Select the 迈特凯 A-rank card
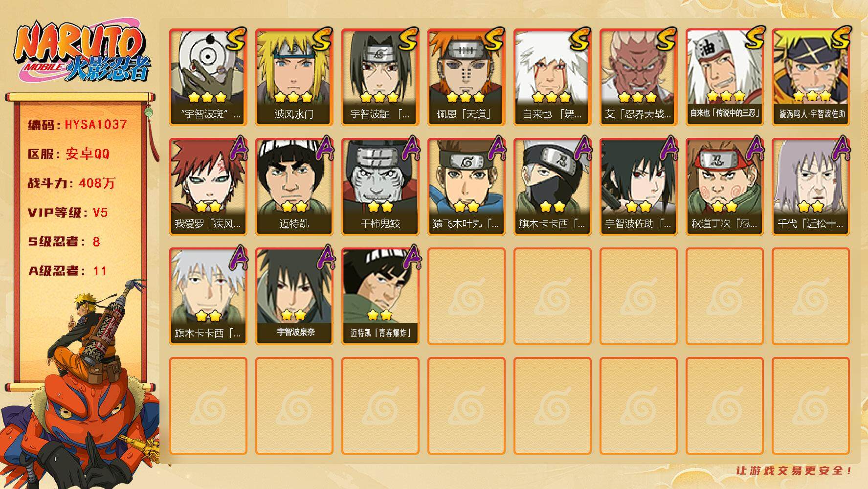 coord(294,186)
